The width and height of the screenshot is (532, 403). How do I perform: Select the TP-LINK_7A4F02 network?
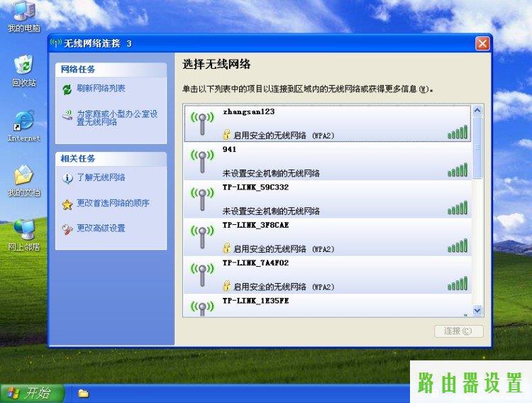pyautogui.click(x=326, y=275)
